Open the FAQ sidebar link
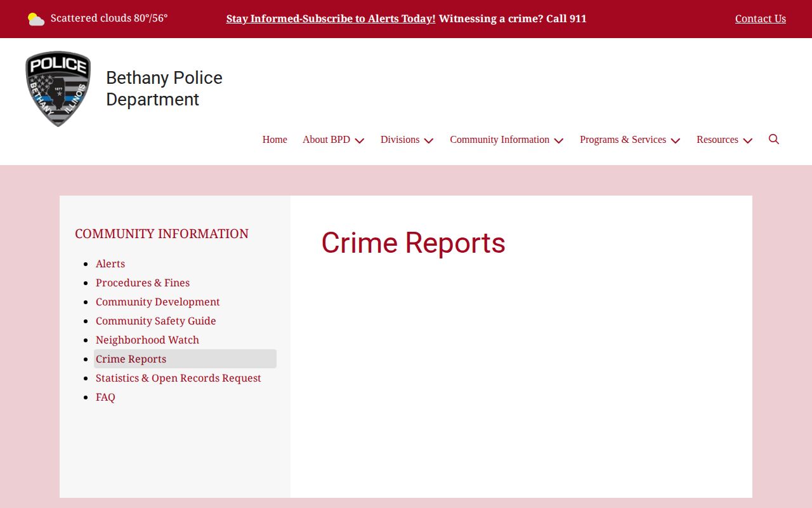 (105, 397)
